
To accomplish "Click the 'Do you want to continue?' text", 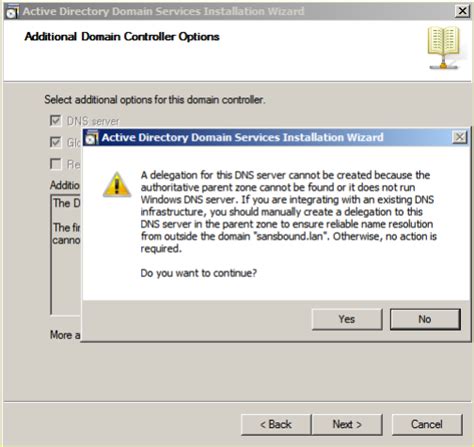I will 199,273.
